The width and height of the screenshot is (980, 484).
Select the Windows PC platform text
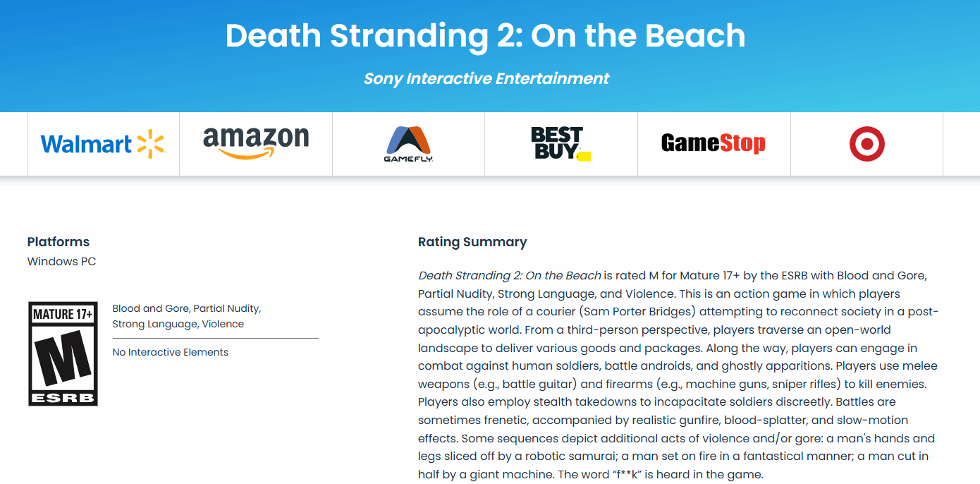(x=61, y=261)
